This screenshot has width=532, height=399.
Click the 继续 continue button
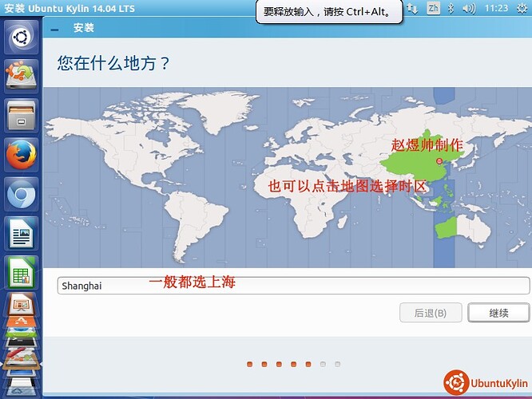click(498, 313)
